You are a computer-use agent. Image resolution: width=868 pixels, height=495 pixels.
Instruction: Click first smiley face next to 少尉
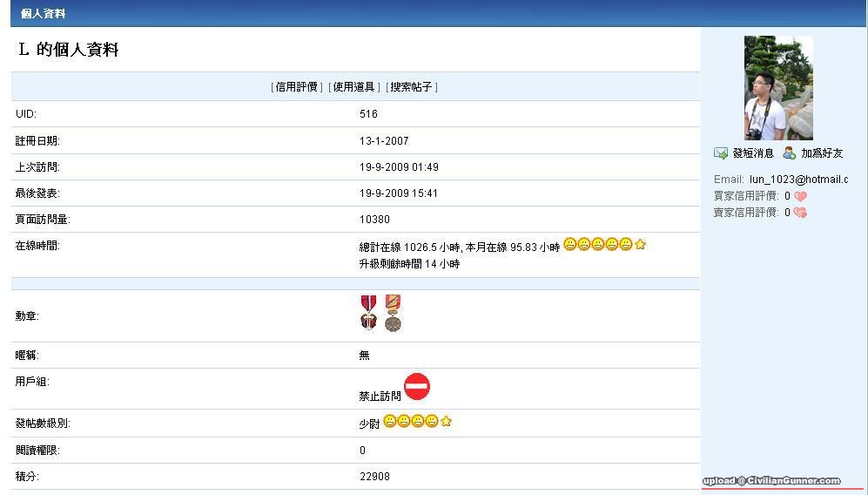[390, 422]
